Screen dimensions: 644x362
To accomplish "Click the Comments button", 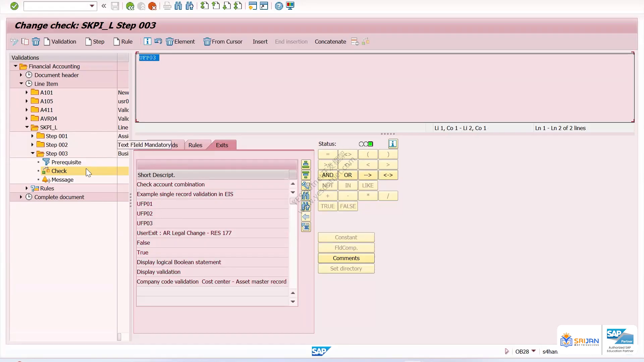I will click(346, 258).
